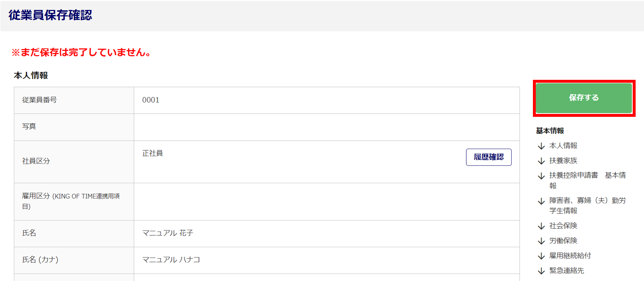Jump to 本人情報 section link
The height and width of the screenshot is (281, 644).
(563, 146)
